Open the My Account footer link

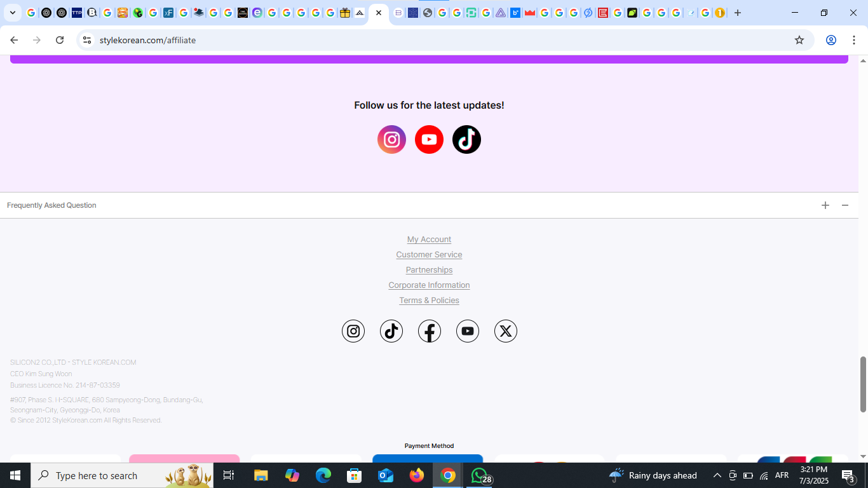point(429,240)
